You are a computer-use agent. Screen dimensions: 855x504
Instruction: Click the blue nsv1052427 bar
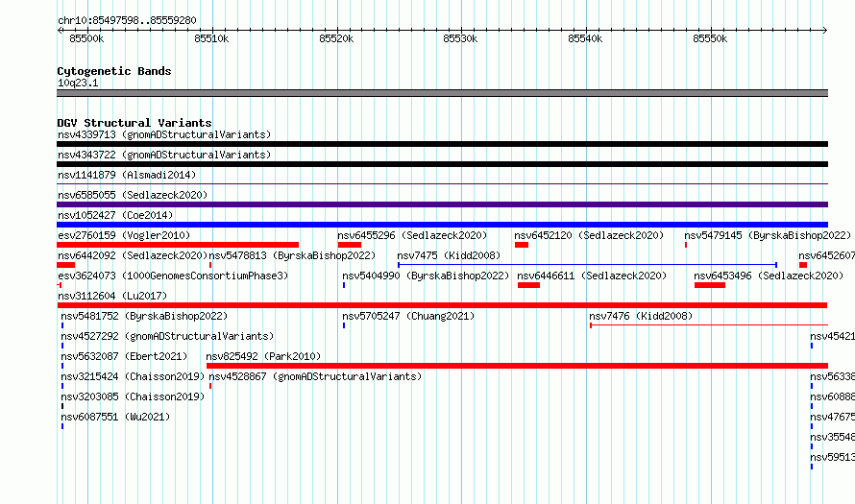click(442, 225)
